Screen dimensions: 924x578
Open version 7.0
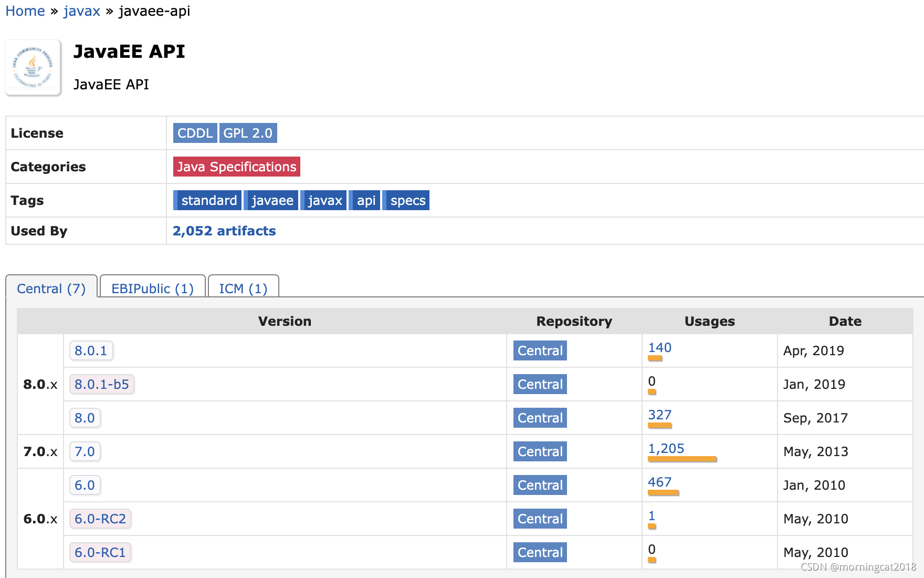click(85, 451)
